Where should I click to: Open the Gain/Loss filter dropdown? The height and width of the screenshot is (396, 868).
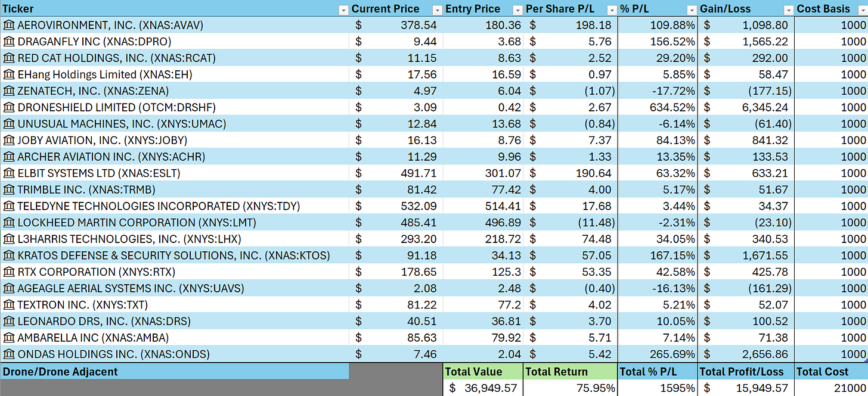pos(788,10)
